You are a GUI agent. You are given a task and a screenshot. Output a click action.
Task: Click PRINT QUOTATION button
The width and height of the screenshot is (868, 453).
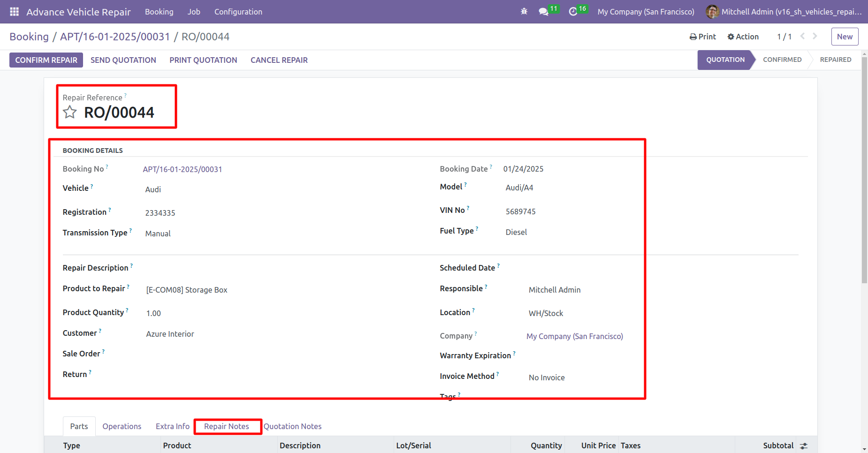[x=203, y=60]
